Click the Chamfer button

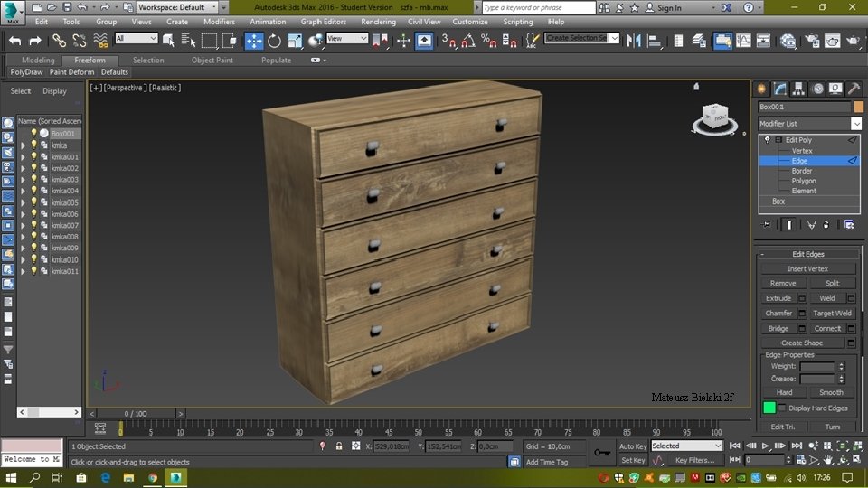pos(778,314)
